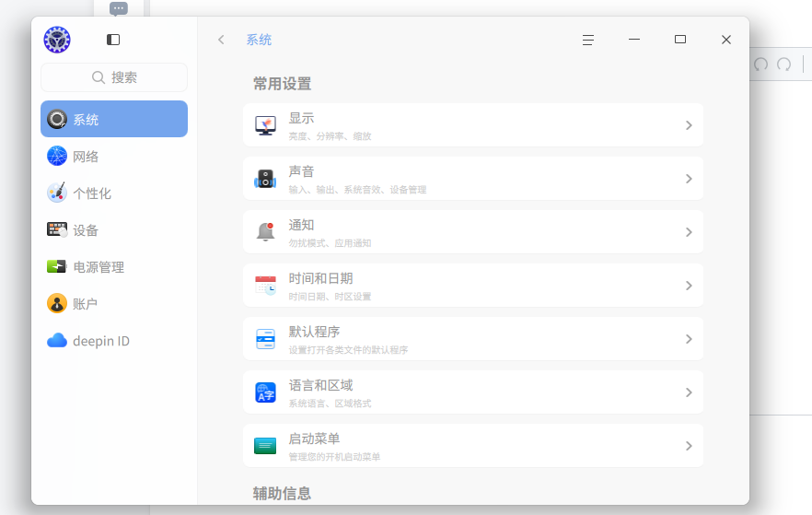Screen dimensions: 812x515
Task: Open 启动菜单 boot menu settings
Action: point(473,446)
